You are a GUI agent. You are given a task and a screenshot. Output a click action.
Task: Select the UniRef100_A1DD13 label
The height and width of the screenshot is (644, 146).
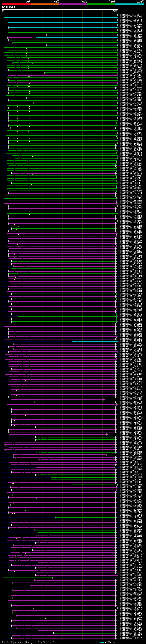[x=131, y=120]
